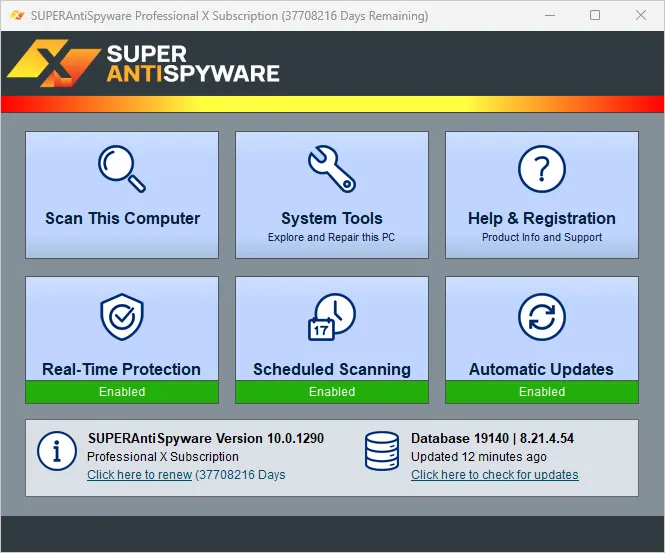Viewport: 665px width, 553px height.
Task: Click Explore and Repair this PC subtitle
Action: (x=331, y=237)
